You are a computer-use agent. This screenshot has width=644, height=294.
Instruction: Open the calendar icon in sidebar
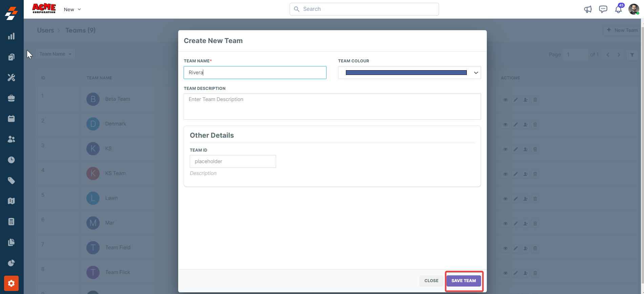click(11, 118)
